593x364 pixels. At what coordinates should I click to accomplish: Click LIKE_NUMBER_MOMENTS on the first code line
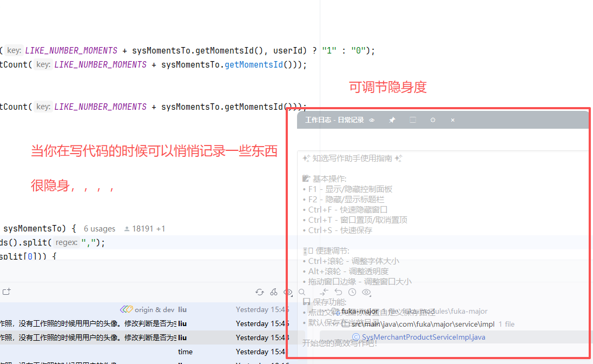click(x=71, y=51)
